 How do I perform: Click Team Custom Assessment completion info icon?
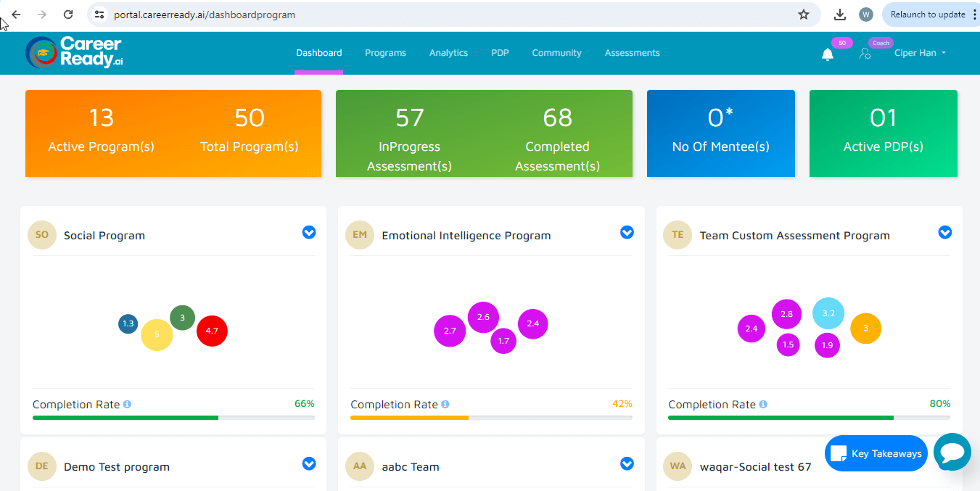click(x=763, y=405)
